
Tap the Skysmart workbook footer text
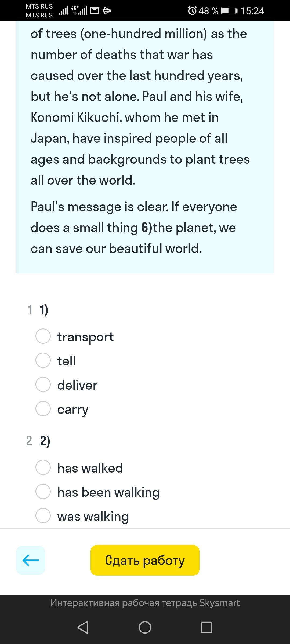(x=145, y=603)
